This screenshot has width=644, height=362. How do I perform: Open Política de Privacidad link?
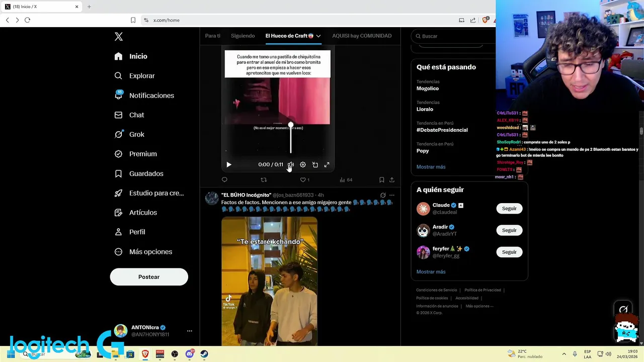click(x=482, y=290)
